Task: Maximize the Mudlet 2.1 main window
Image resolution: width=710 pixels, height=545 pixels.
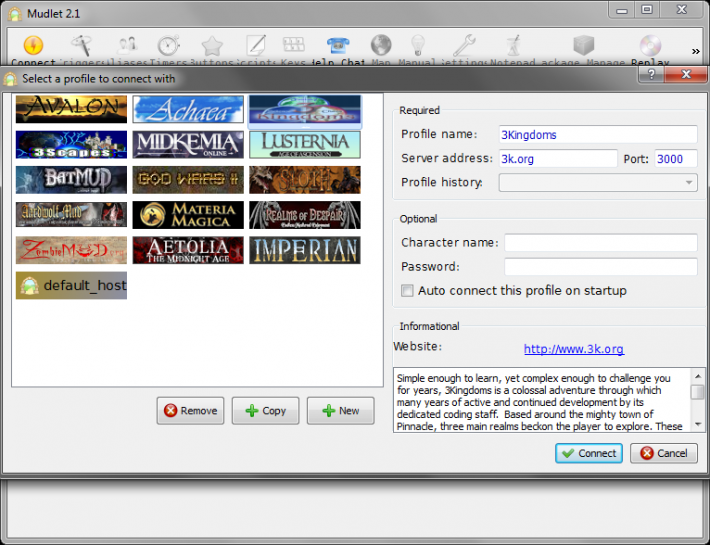Action: click(647, 10)
